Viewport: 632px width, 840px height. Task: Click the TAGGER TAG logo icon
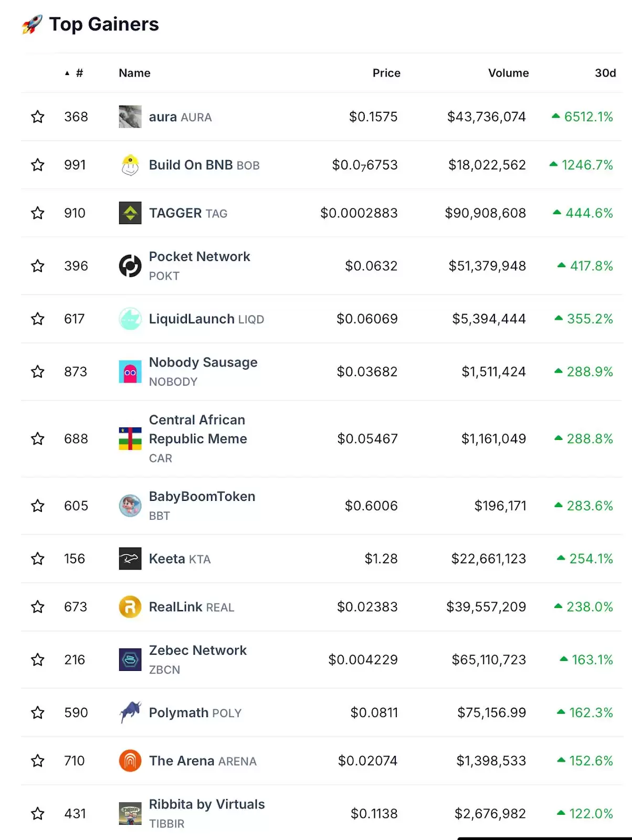pyautogui.click(x=130, y=213)
